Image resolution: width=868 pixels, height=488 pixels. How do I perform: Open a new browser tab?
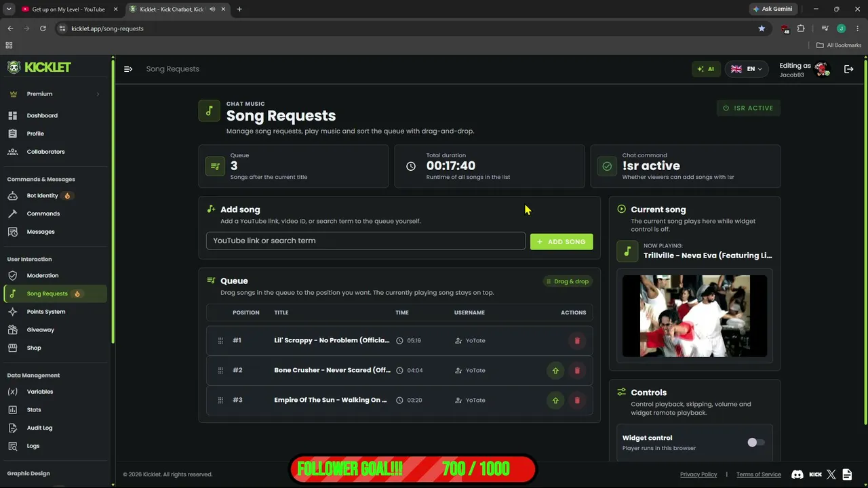pyautogui.click(x=239, y=9)
